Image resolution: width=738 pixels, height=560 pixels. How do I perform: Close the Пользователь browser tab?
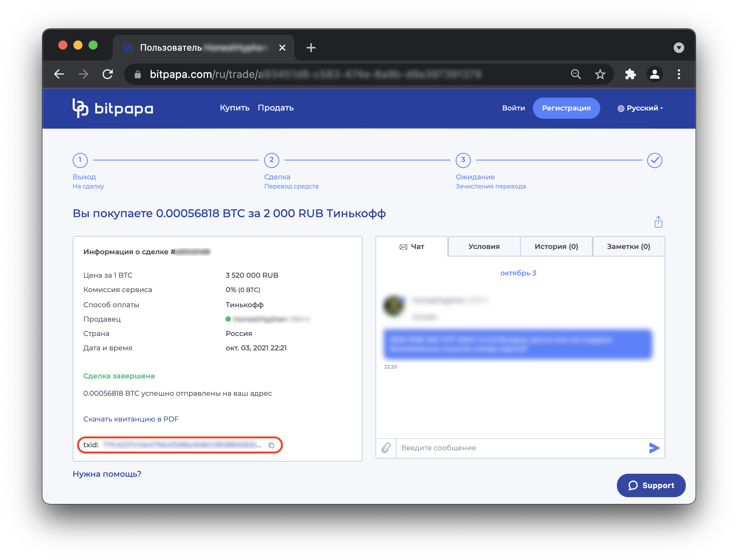click(x=282, y=48)
